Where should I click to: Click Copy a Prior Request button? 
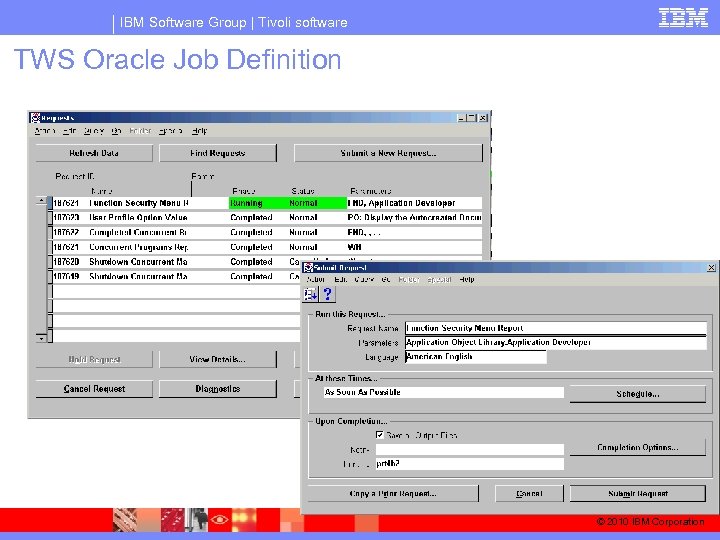pyautogui.click(x=393, y=494)
